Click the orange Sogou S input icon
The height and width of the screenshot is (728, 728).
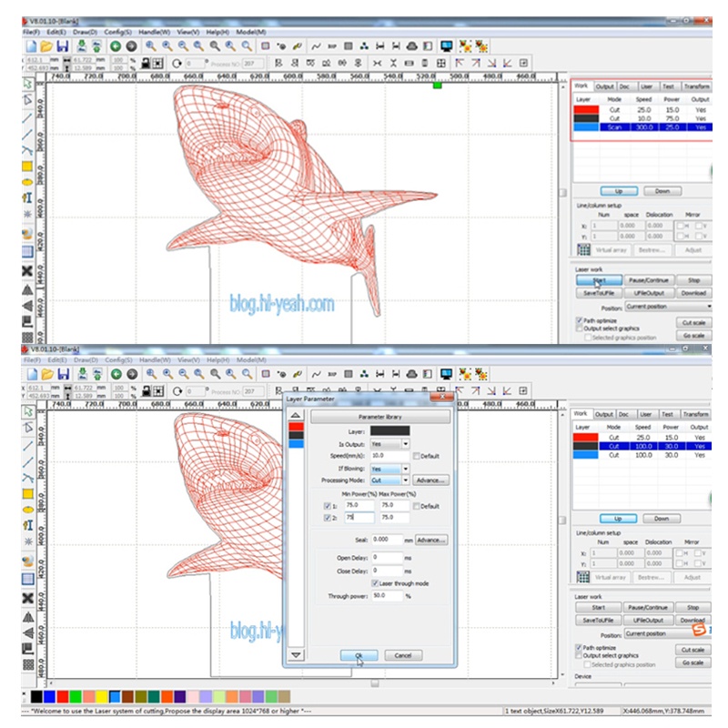[x=697, y=629]
